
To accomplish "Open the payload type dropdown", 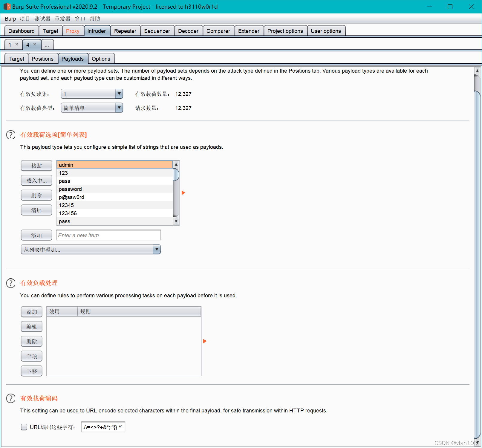I will tap(92, 108).
